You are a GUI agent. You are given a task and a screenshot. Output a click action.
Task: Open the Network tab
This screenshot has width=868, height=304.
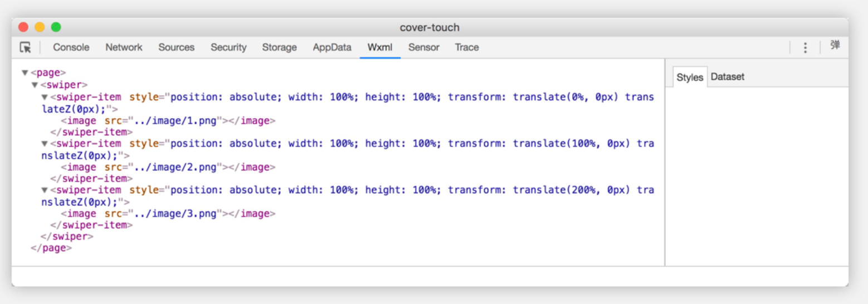[124, 47]
